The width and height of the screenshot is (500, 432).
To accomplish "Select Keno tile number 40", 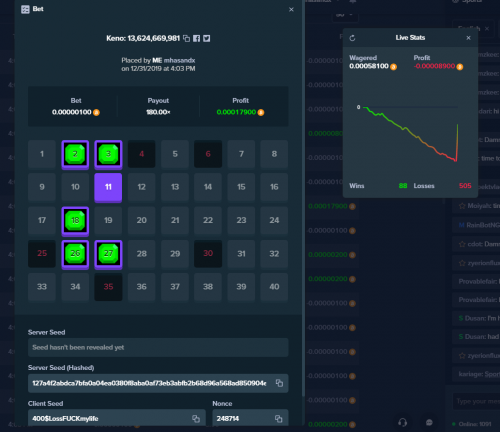I will coord(274,287).
